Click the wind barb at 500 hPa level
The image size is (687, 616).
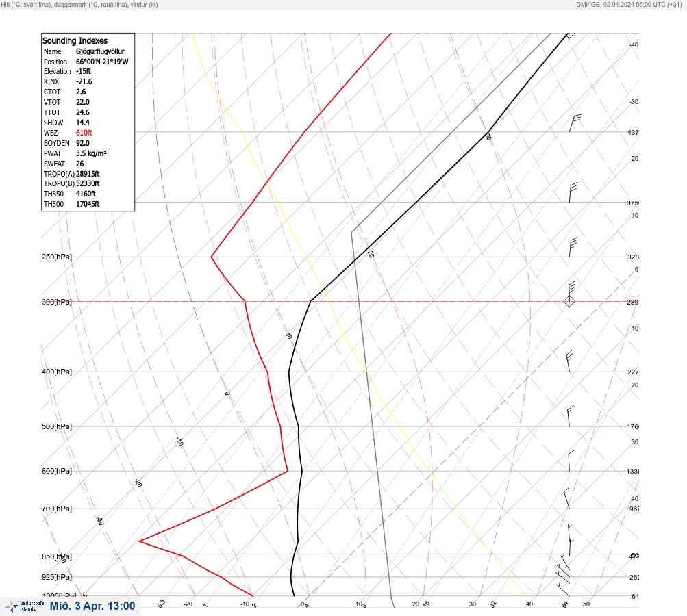[570, 416]
